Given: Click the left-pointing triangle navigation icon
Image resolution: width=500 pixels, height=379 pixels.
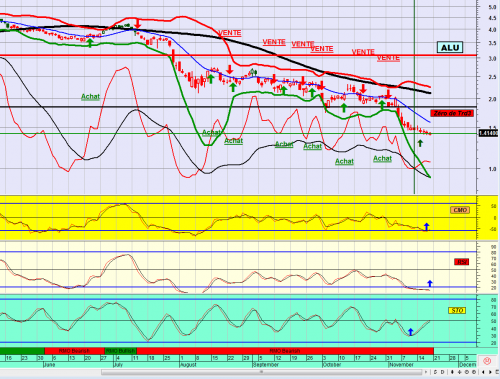Looking at the screenshot, I should point(483,372).
